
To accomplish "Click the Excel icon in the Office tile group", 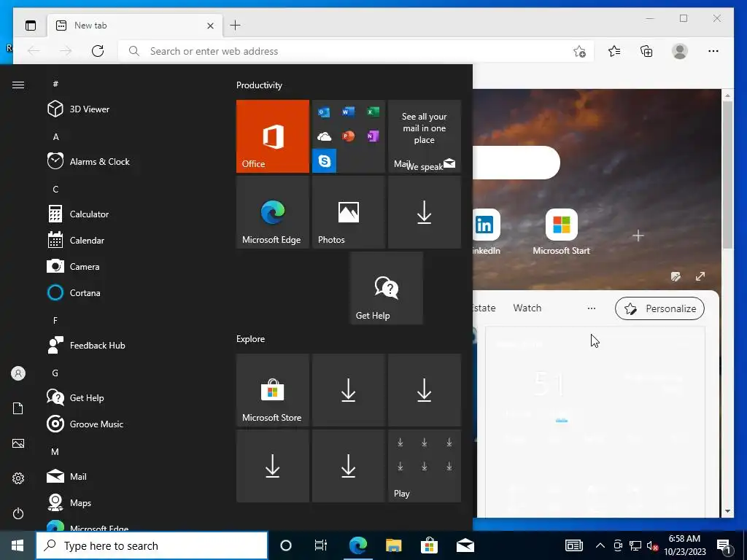I will 373,112.
